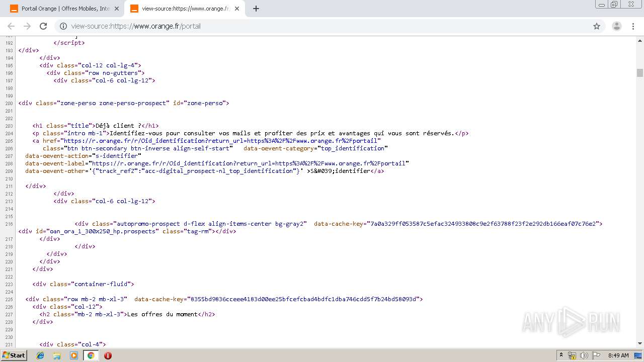
Task: Click line number 200 in the gutter
Action: 9,103
